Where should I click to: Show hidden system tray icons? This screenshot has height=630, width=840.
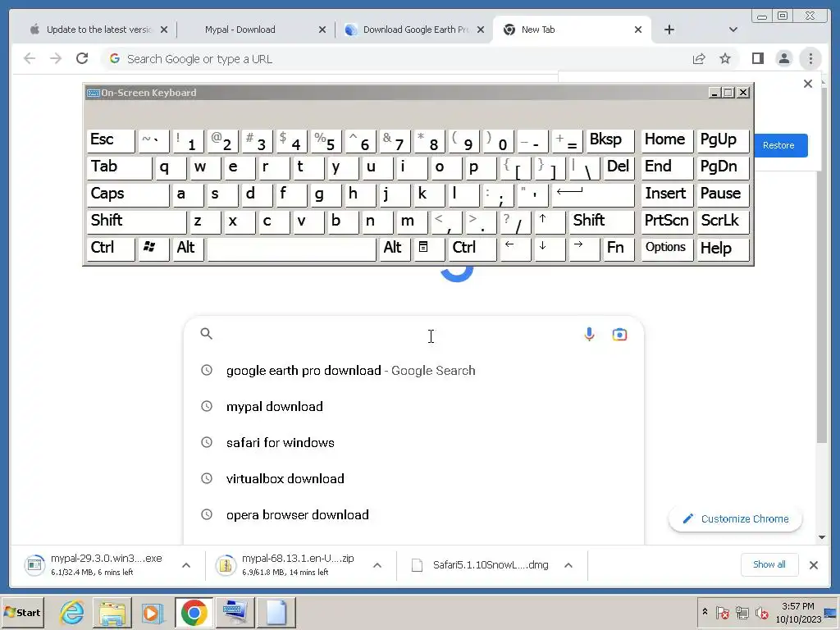tap(705, 612)
